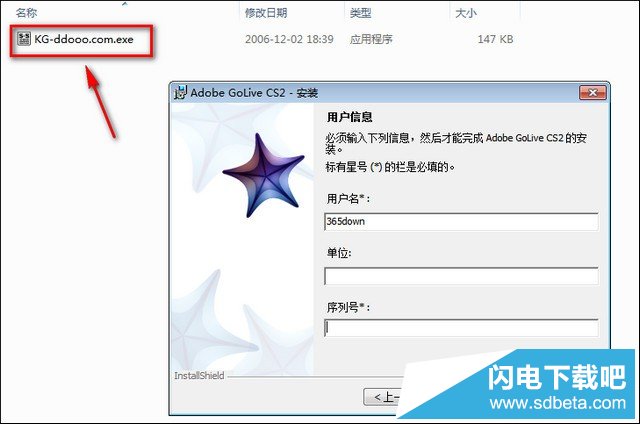Focus the empty 单位 input field
The height and width of the screenshot is (424, 640).
tap(461, 276)
